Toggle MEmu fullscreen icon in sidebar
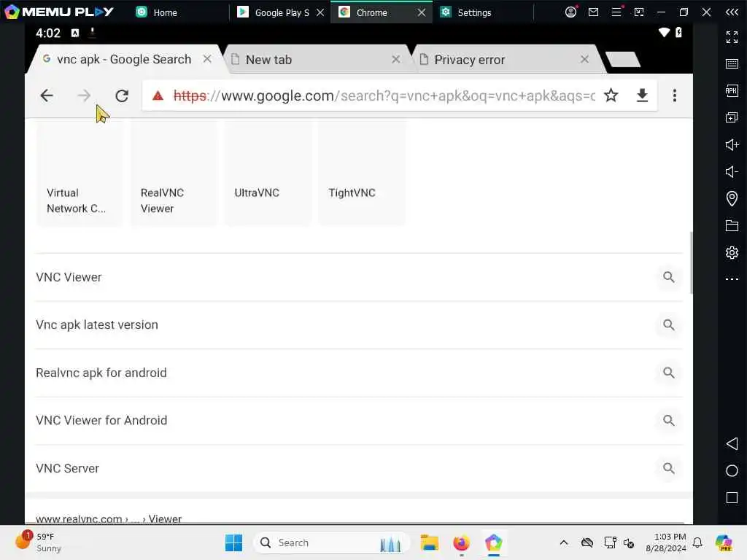The image size is (747, 560). (x=732, y=36)
